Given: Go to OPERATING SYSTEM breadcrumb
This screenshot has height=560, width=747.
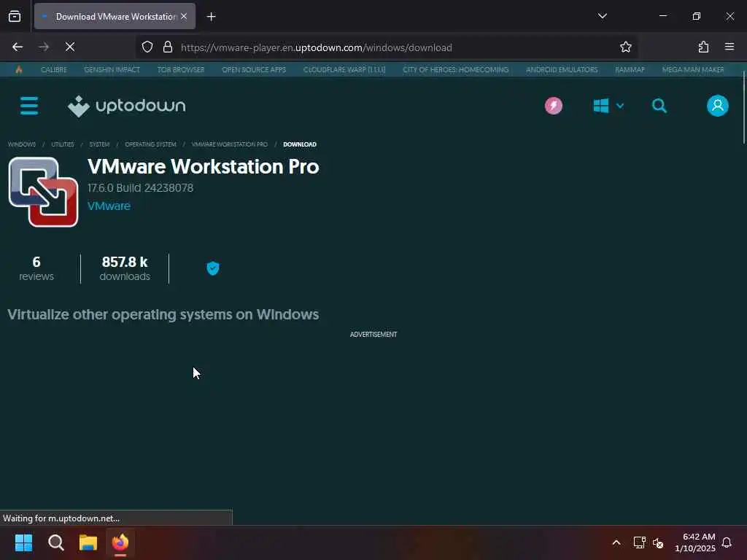Looking at the screenshot, I should click(x=150, y=144).
